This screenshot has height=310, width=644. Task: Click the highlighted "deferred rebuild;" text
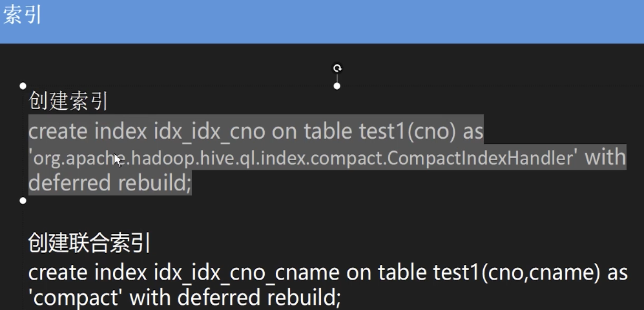(x=110, y=183)
